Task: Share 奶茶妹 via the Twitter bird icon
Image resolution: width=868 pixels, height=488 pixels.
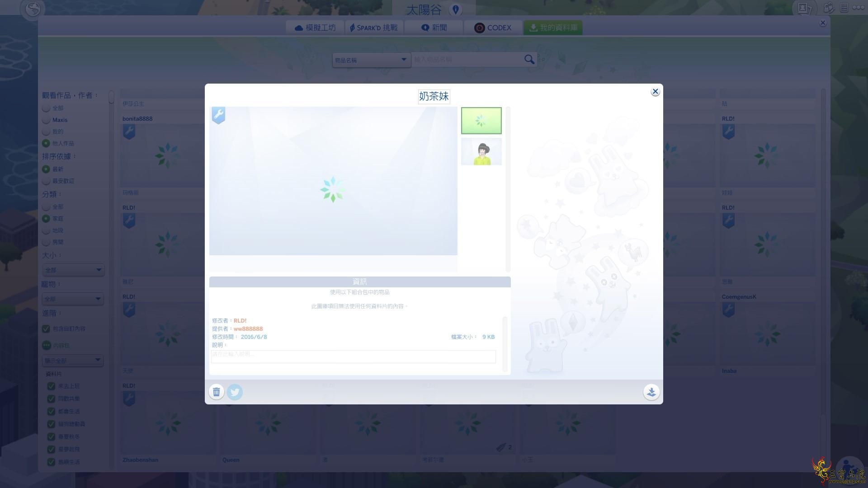Action: [x=235, y=392]
